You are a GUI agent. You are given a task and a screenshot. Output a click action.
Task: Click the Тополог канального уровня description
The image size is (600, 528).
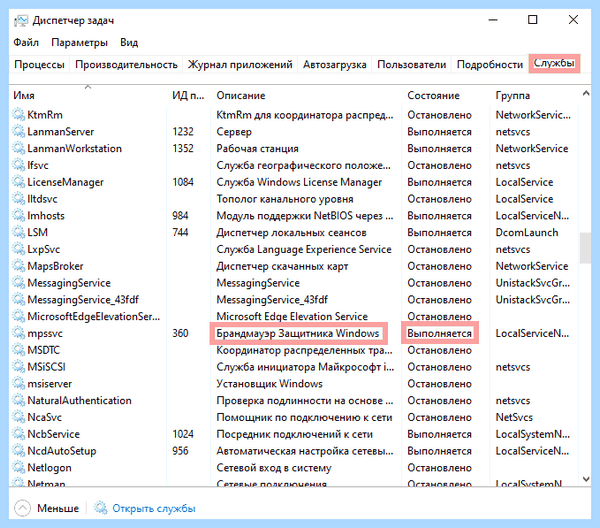285,199
